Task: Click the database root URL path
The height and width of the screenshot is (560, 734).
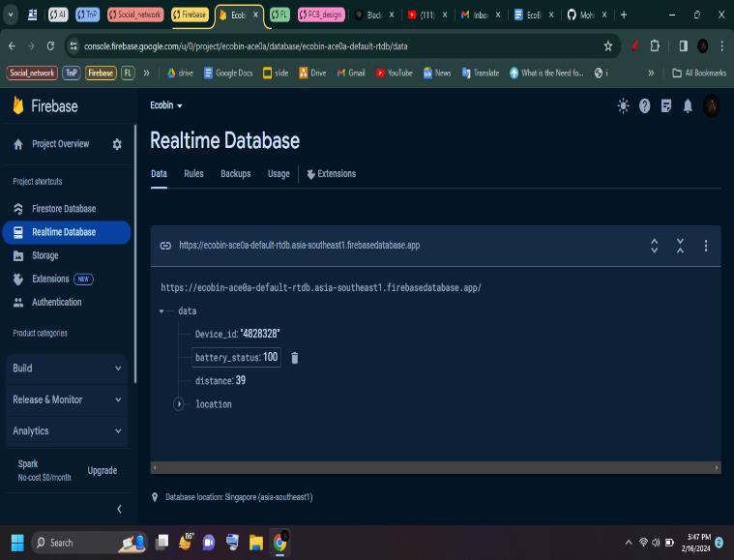Action: click(321, 287)
